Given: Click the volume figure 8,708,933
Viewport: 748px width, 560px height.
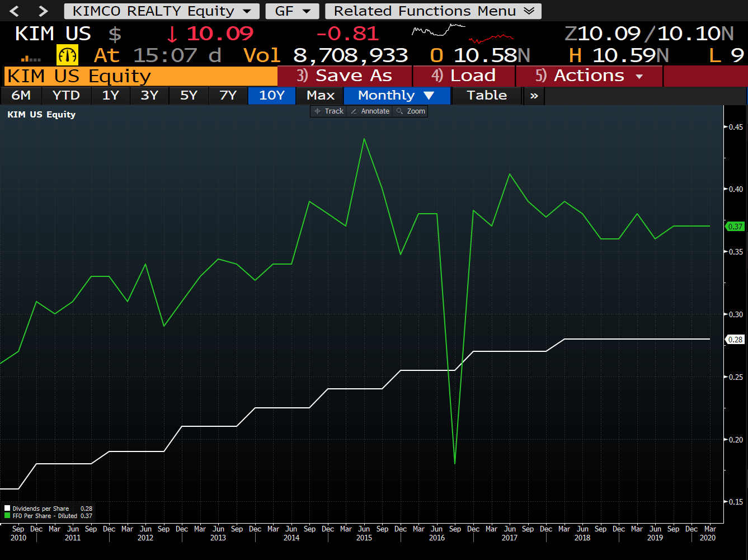Looking at the screenshot, I should tap(351, 55).
